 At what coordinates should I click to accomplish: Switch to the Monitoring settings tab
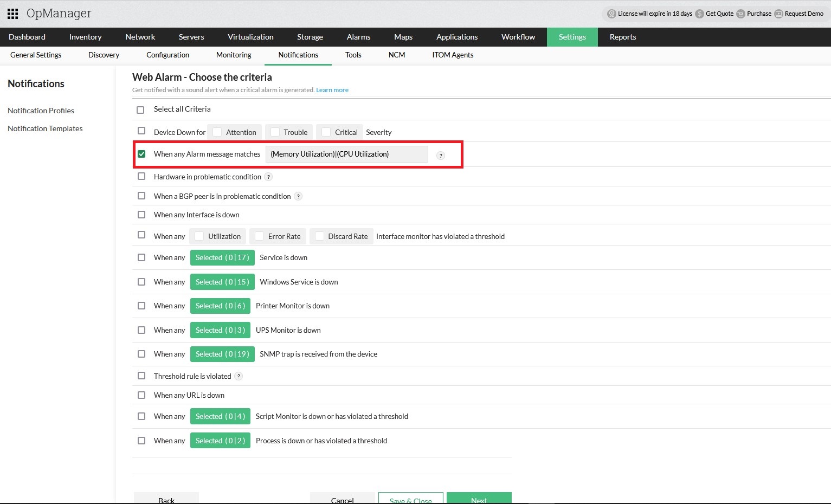[x=234, y=55]
